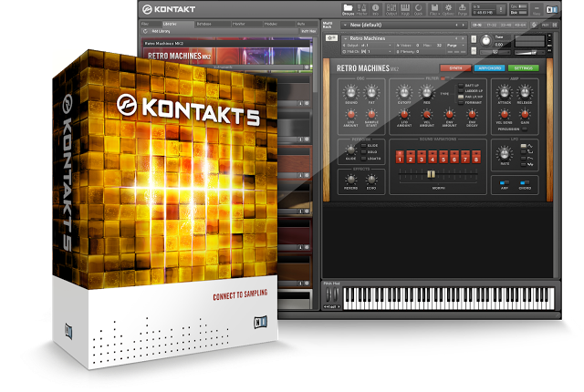
Task: Enable Daft LP filter type
Action: (461, 85)
